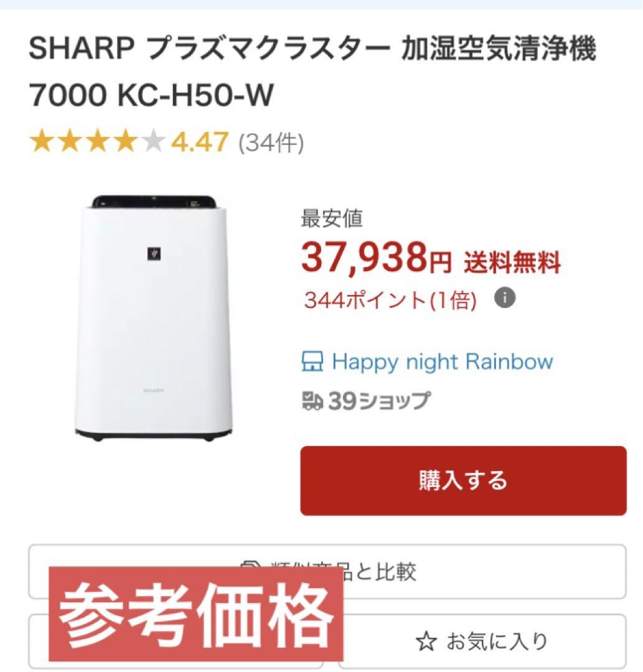This screenshot has width=643, height=672.
Task: Open the 34件 review count link
Action: pyautogui.click(x=271, y=142)
